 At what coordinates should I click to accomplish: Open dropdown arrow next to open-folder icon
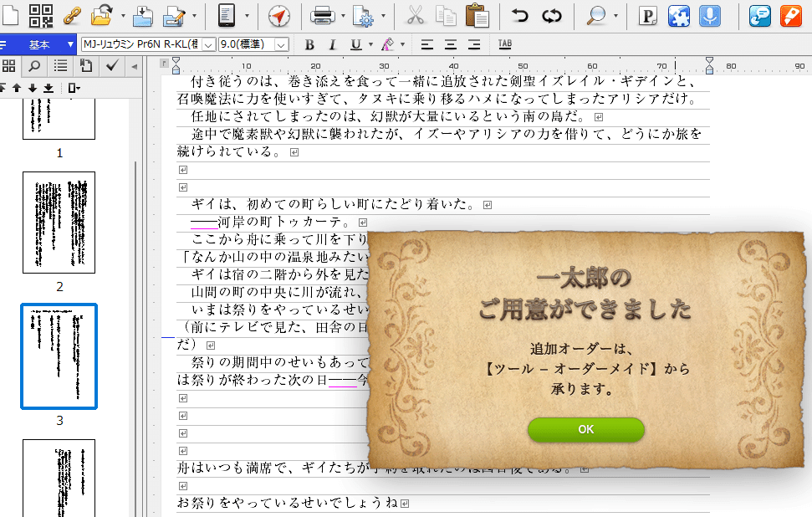[123, 16]
